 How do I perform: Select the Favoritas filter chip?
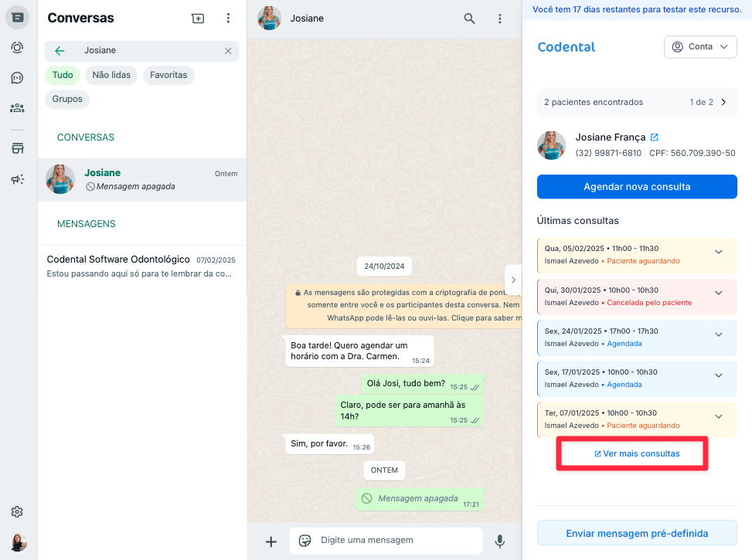[x=168, y=75]
